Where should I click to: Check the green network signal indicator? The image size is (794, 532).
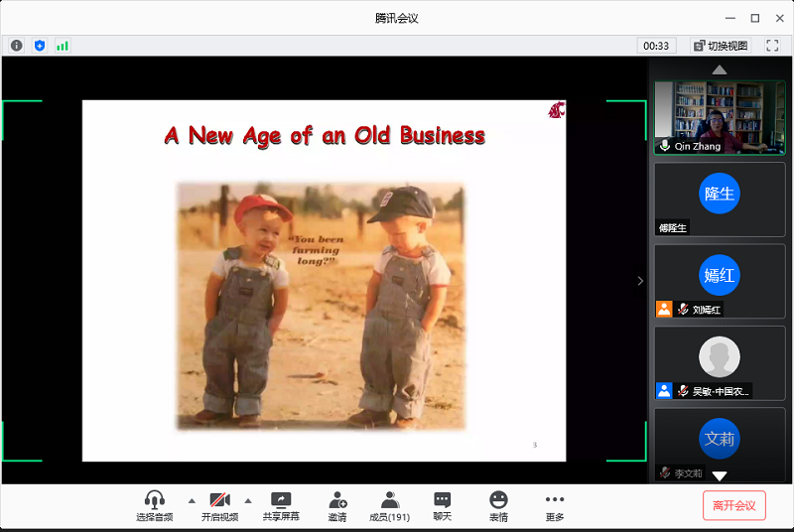(x=63, y=46)
